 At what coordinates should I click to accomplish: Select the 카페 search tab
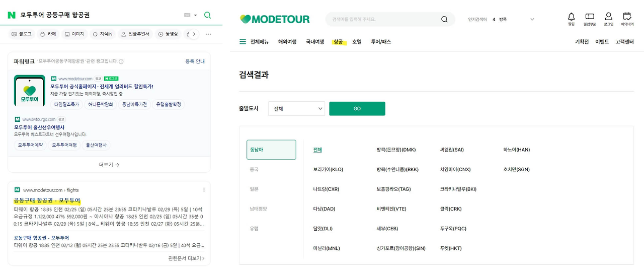pos(48,34)
